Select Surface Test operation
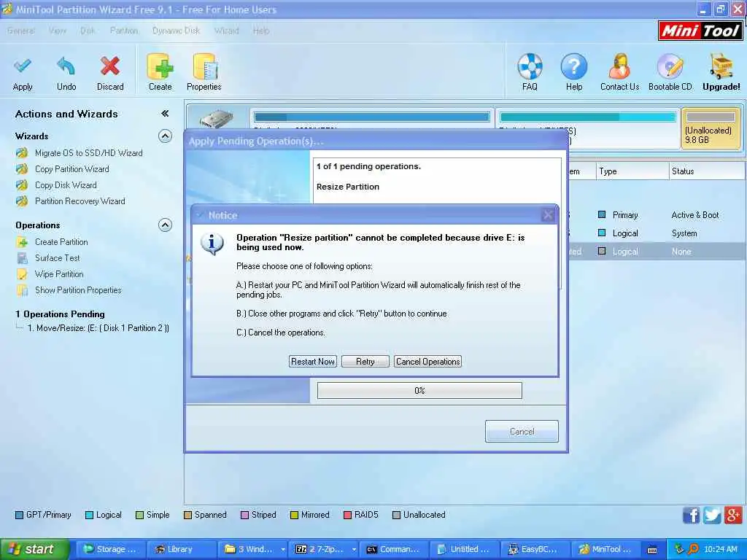 click(57, 258)
